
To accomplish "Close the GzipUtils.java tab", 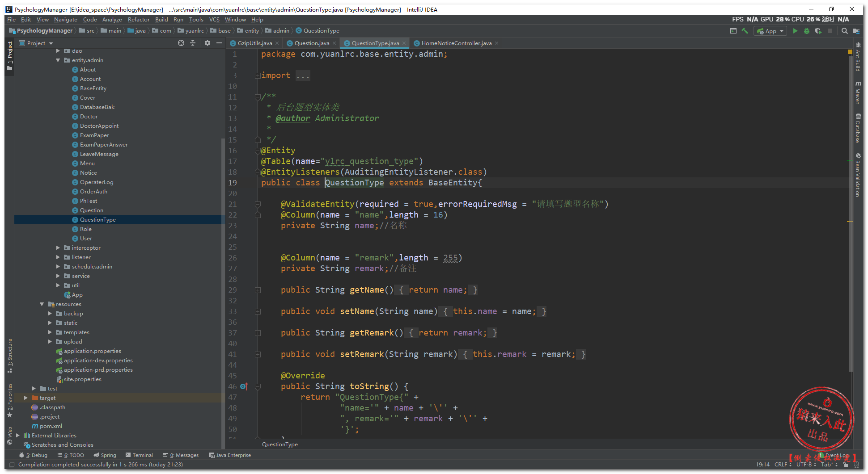I will pyautogui.click(x=277, y=43).
